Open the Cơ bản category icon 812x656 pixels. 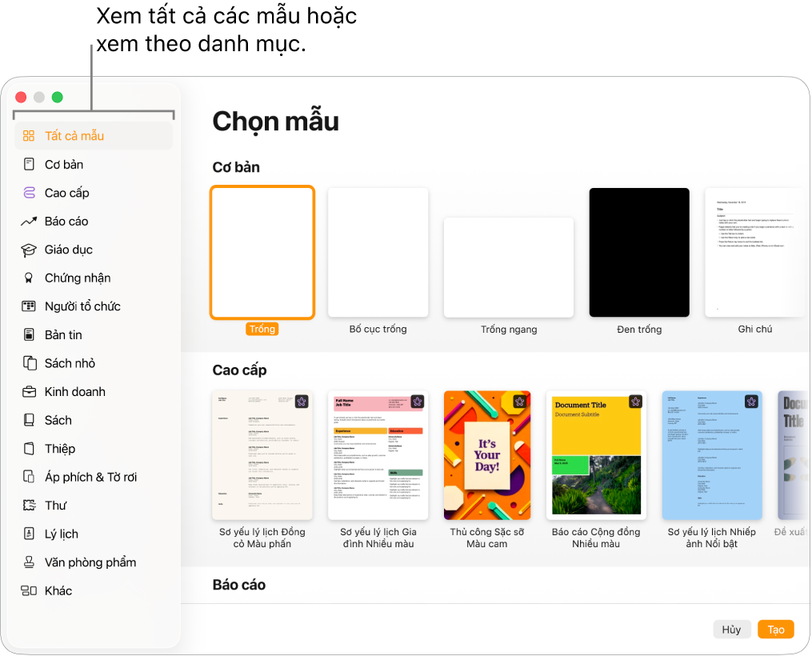click(x=29, y=165)
